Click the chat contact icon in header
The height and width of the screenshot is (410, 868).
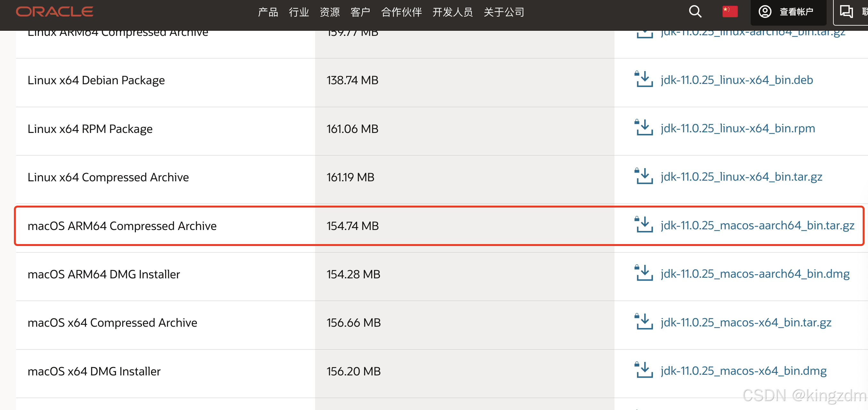tap(846, 12)
